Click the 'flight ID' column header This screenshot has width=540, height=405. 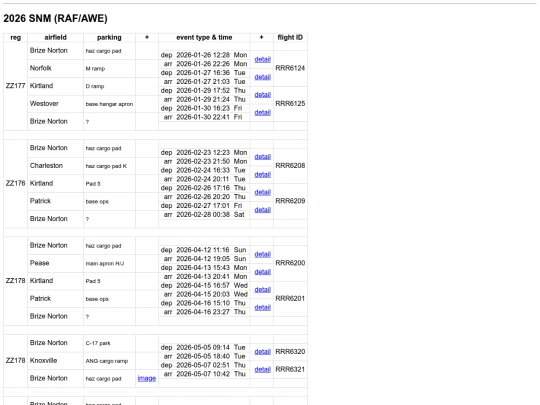[290, 38]
